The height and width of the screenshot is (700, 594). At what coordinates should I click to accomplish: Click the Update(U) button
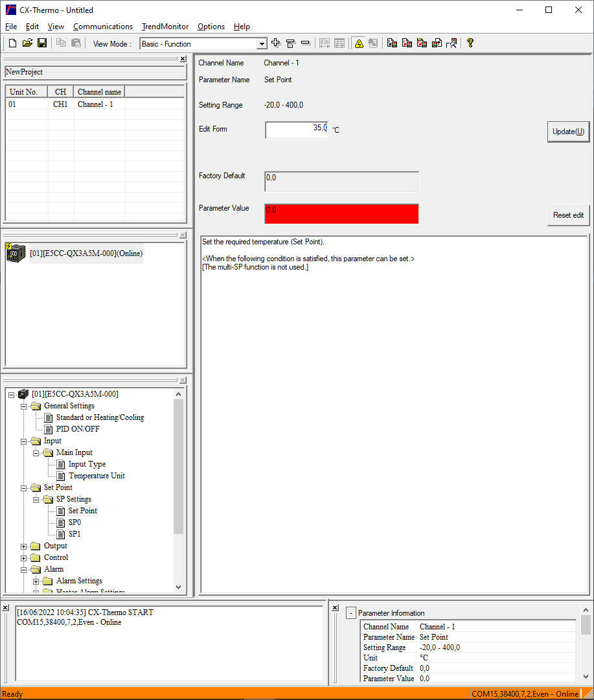tap(568, 132)
